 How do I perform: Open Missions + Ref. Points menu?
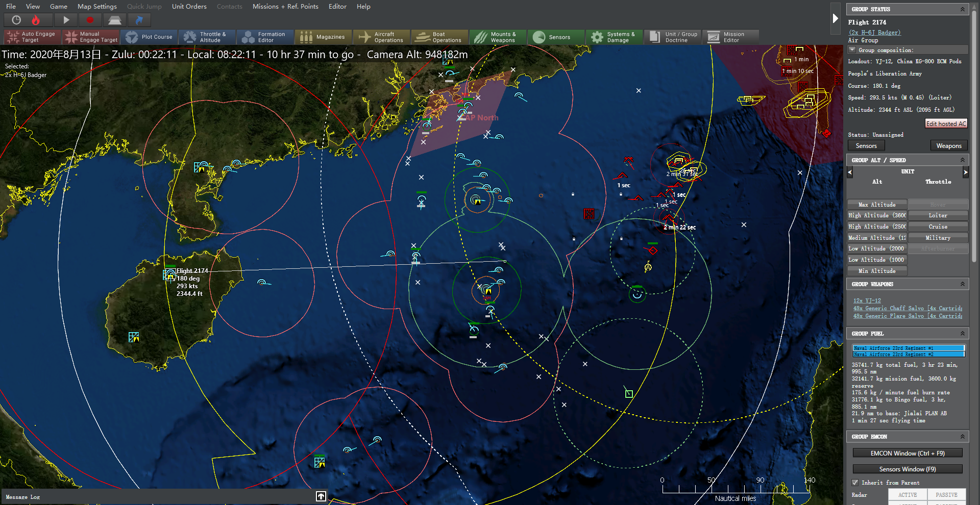285,7
